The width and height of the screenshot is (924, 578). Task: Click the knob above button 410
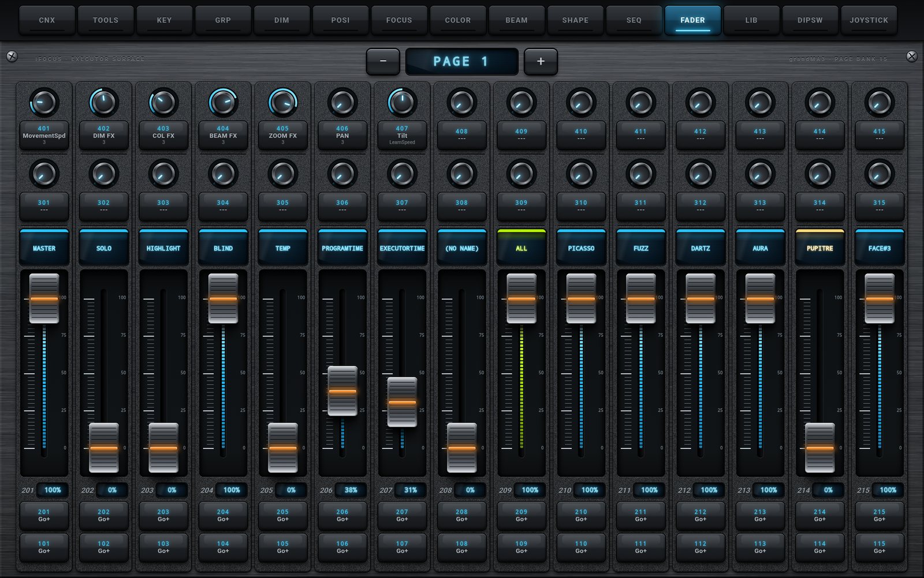click(581, 103)
